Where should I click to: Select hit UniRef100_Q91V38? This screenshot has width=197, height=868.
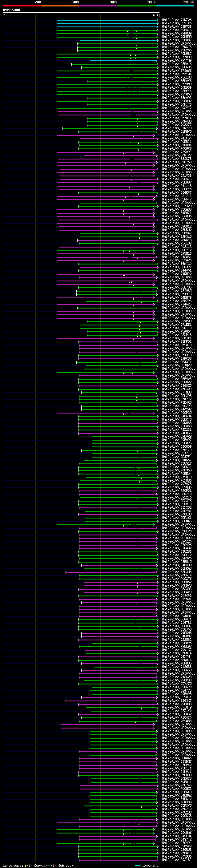click(176, 176)
